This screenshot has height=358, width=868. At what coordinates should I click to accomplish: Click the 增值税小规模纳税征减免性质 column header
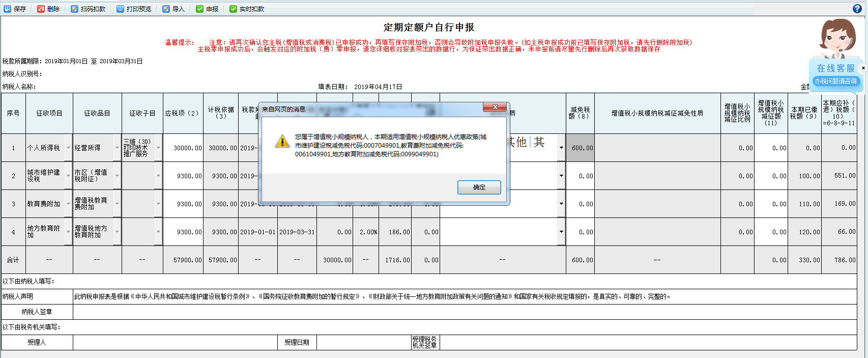657,113
